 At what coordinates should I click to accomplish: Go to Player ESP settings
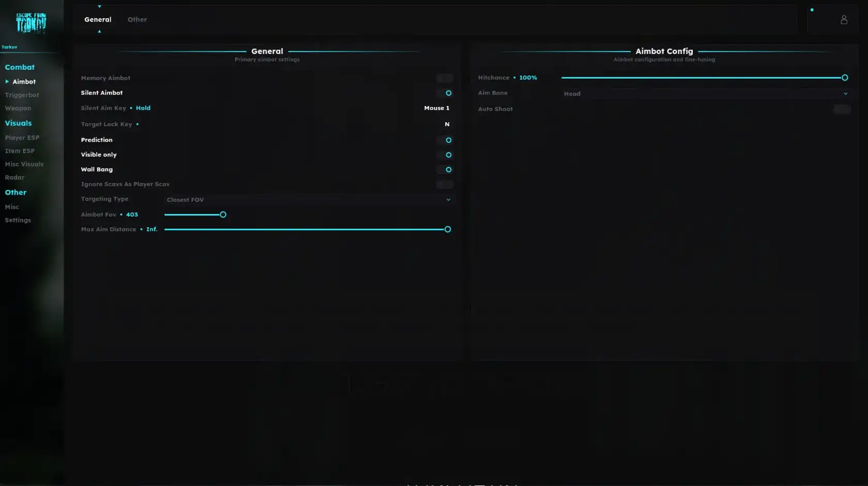click(22, 138)
